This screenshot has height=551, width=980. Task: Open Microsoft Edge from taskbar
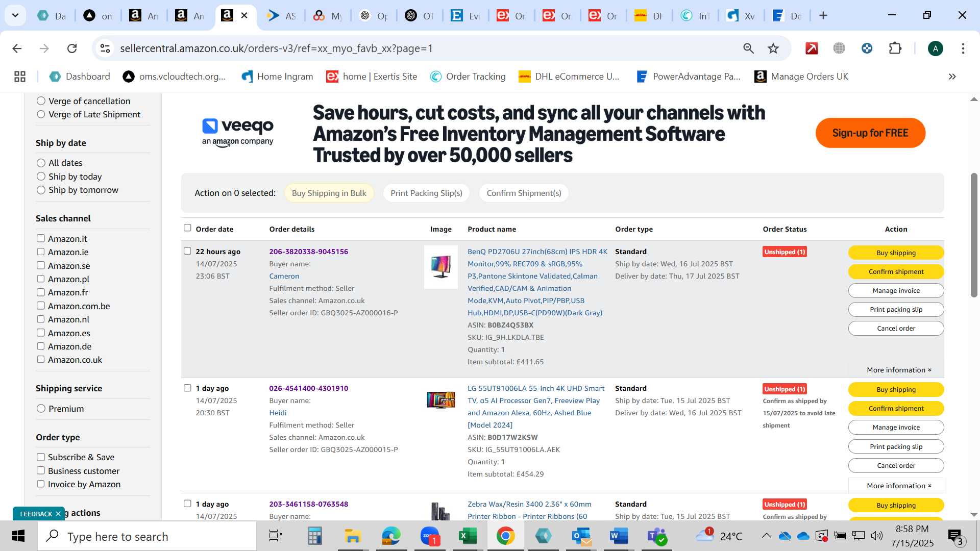(x=391, y=537)
